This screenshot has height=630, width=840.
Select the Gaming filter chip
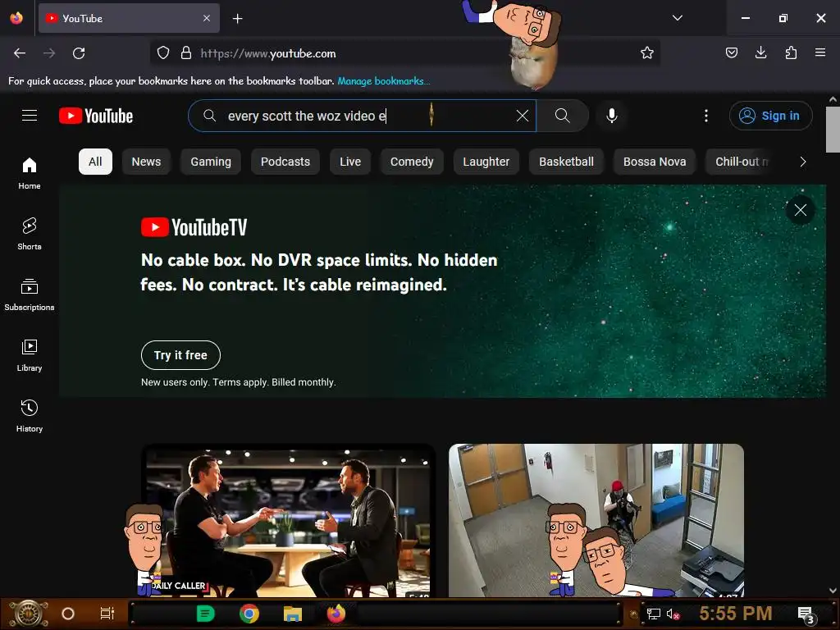211,162
